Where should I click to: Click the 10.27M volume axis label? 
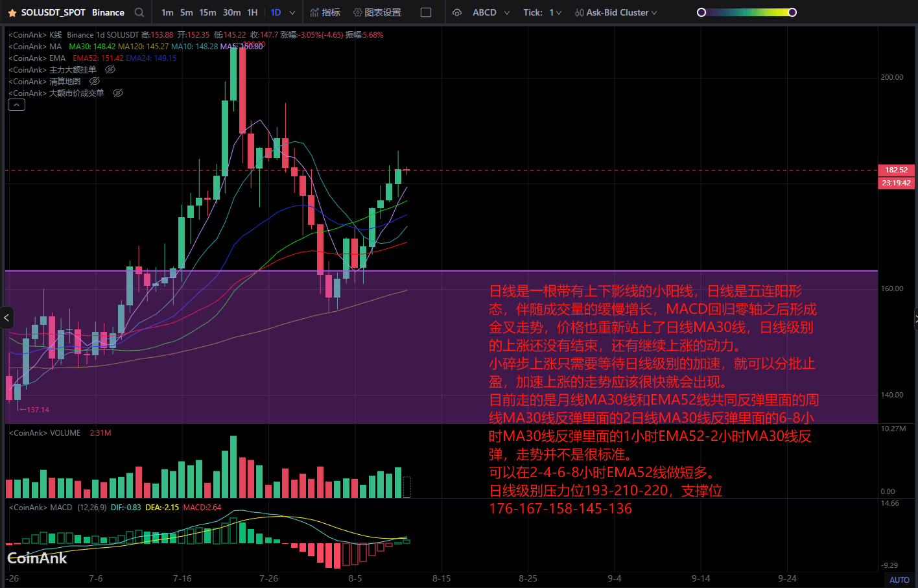(893, 429)
